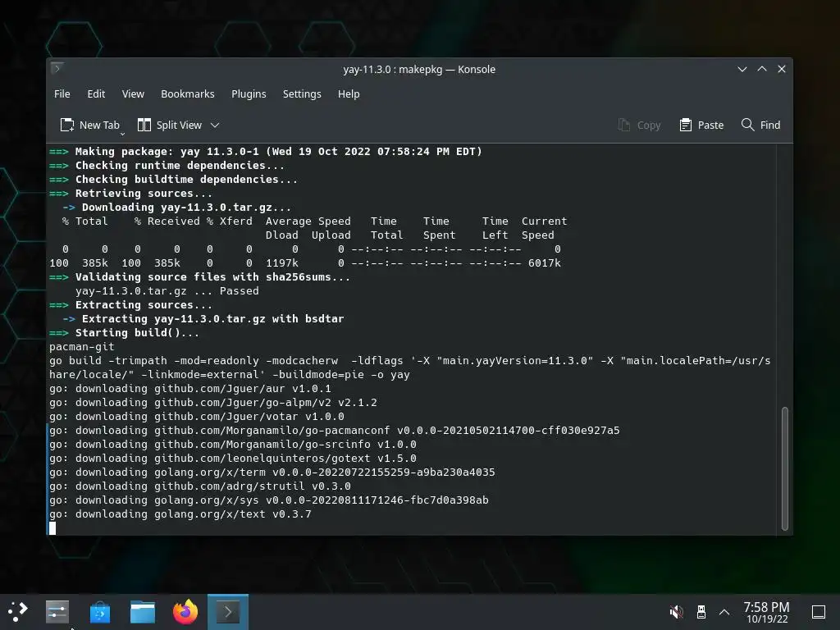This screenshot has height=630, width=840.
Task: Minimize the Konsole window
Action: coord(742,69)
